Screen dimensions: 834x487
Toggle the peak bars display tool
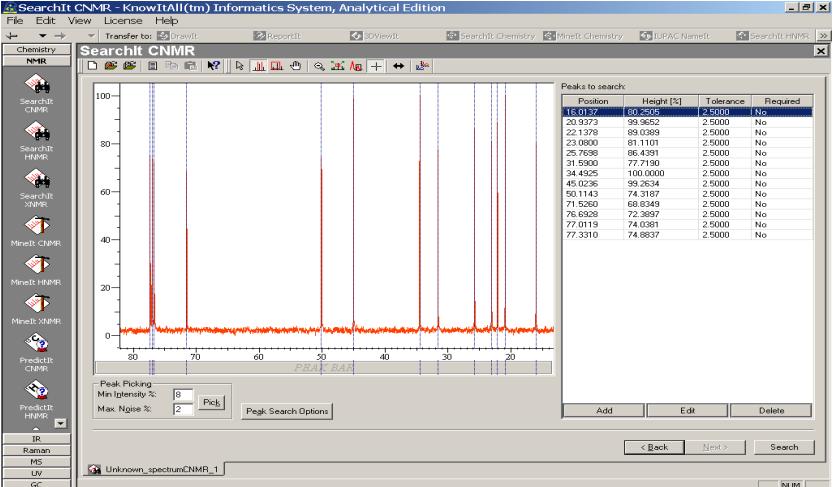[259, 66]
